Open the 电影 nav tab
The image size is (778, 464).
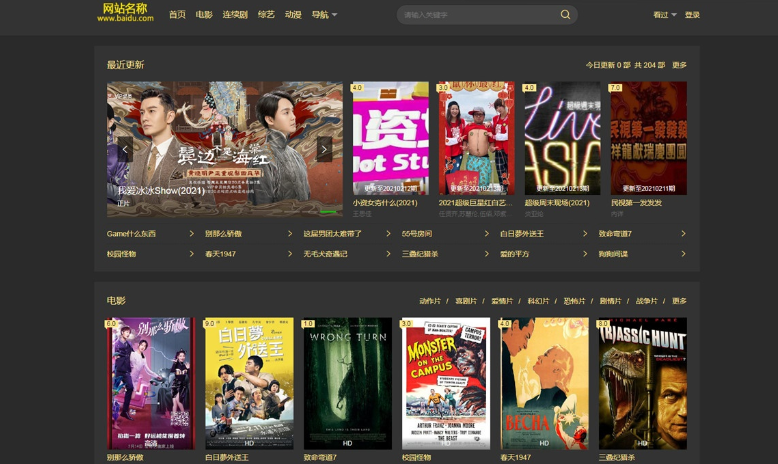204,15
